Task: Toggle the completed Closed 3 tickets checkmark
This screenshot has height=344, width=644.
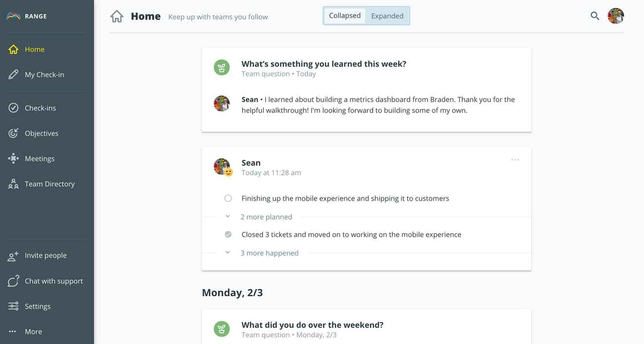Action: pyautogui.click(x=228, y=234)
